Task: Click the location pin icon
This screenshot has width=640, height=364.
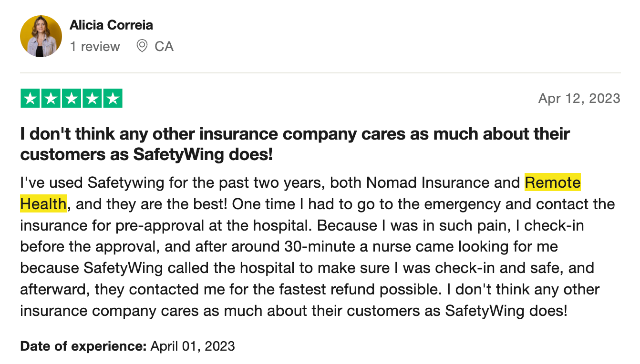Action: (x=142, y=46)
